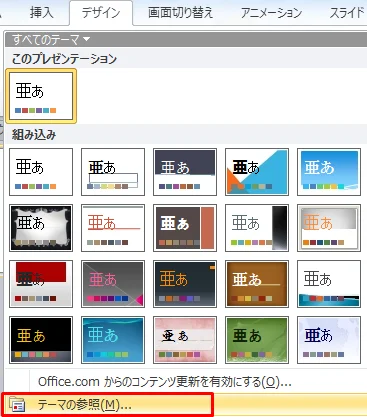
Task: Choose the pale lavender theme with navy text
Action: pyautogui.click(x=329, y=340)
